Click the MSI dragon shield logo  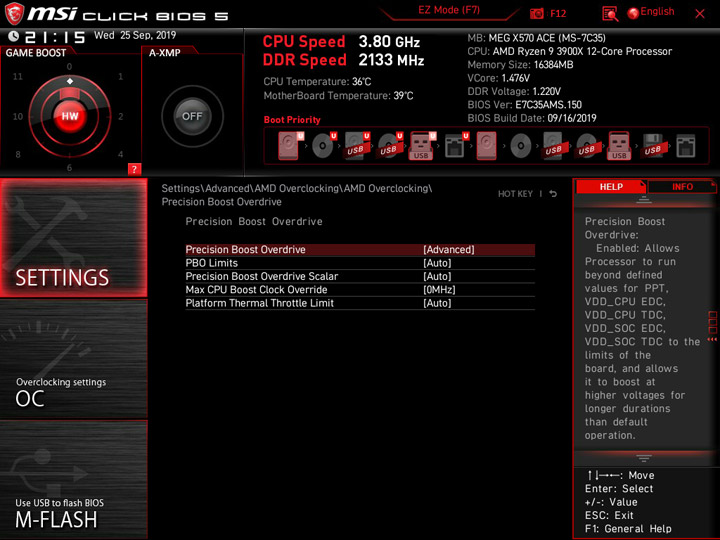tap(14, 13)
